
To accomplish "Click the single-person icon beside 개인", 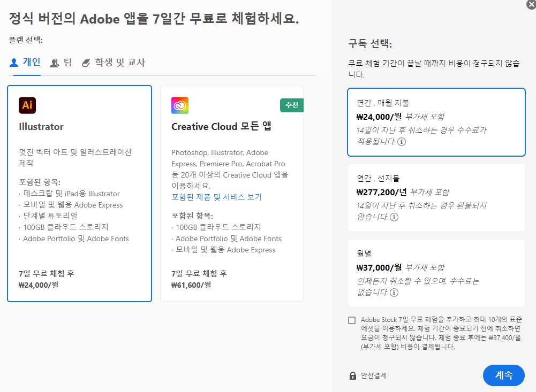I will point(14,63).
